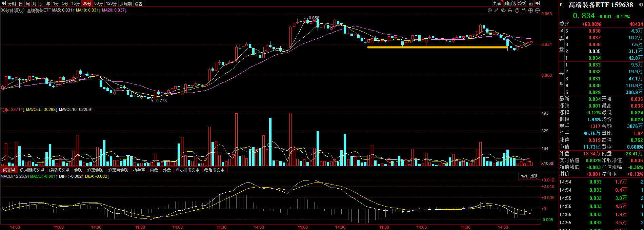Click sell level 5 price 0.838

pos(595,31)
